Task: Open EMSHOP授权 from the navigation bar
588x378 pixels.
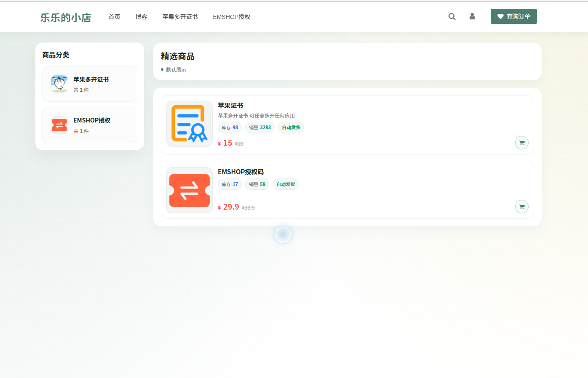Action: pos(231,17)
